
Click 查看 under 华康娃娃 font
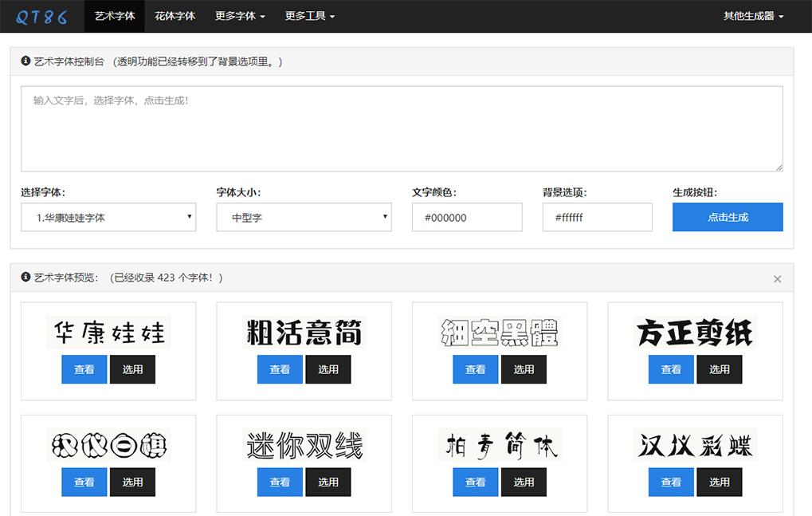[x=84, y=369]
